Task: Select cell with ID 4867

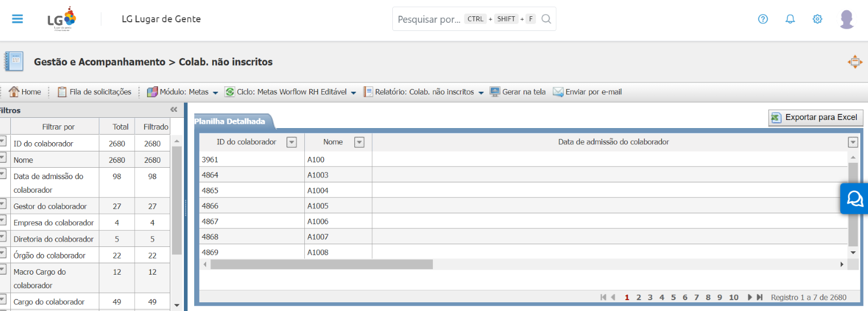Action: (252, 221)
